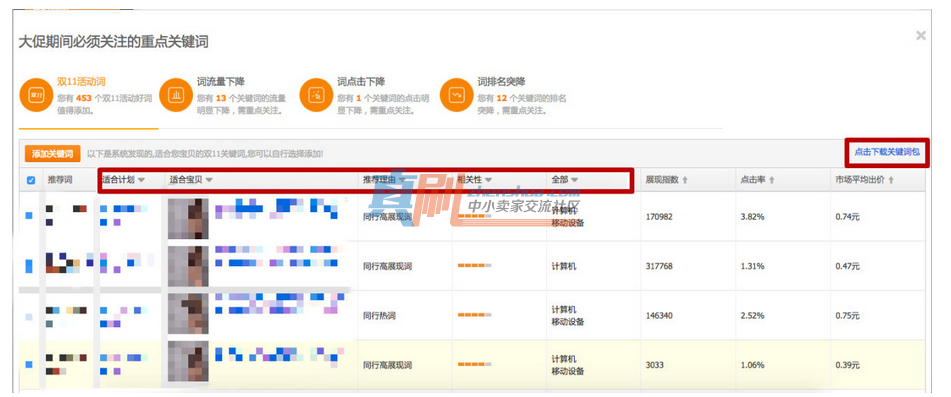Click the 12 keywords ranking count

pyautogui.click(x=502, y=98)
